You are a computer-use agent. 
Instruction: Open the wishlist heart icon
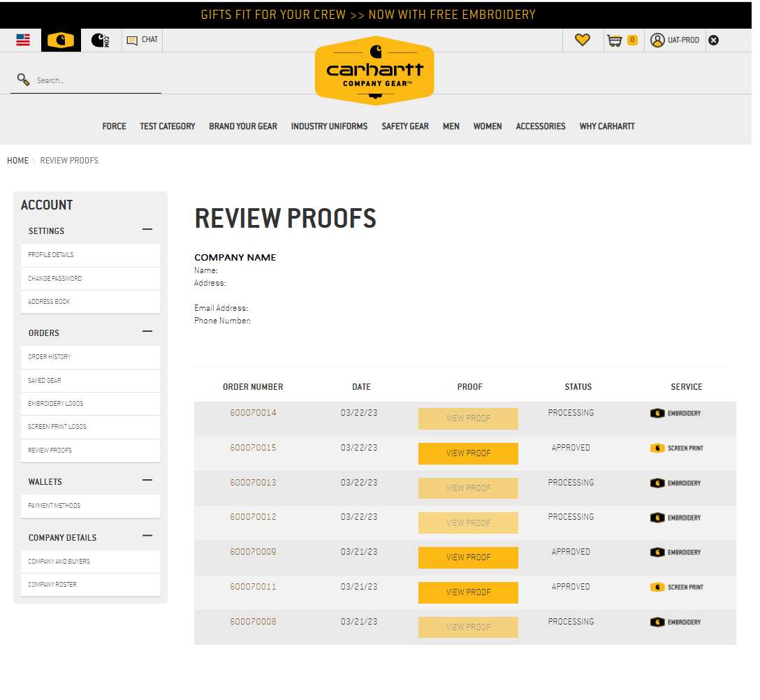tap(582, 40)
